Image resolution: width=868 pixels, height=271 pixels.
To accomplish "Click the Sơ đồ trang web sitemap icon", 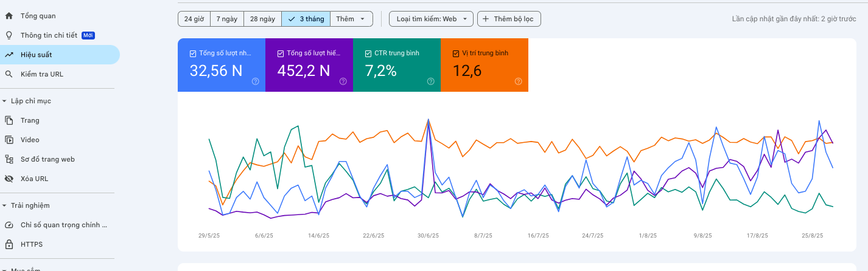I will (x=9, y=159).
